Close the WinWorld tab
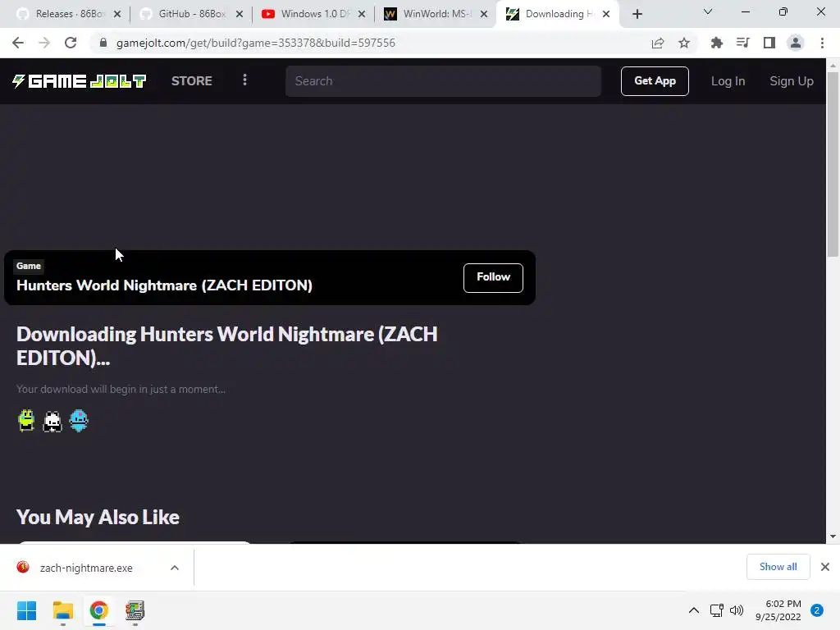Viewport: 840px width, 630px height. [484, 14]
